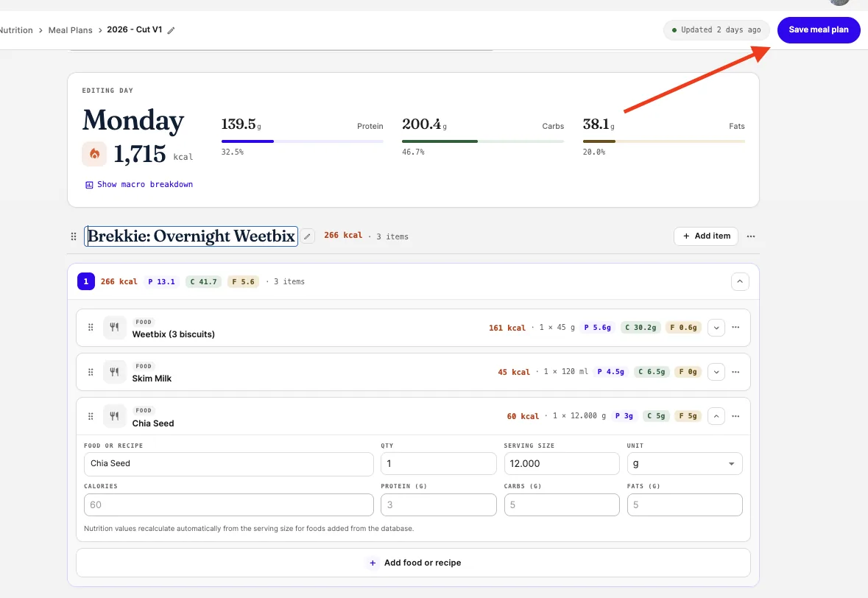The height and width of the screenshot is (598, 868).
Task: Click the drag handle beside Brekkie: Overnight Weetbix
Action: coord(74,236)
